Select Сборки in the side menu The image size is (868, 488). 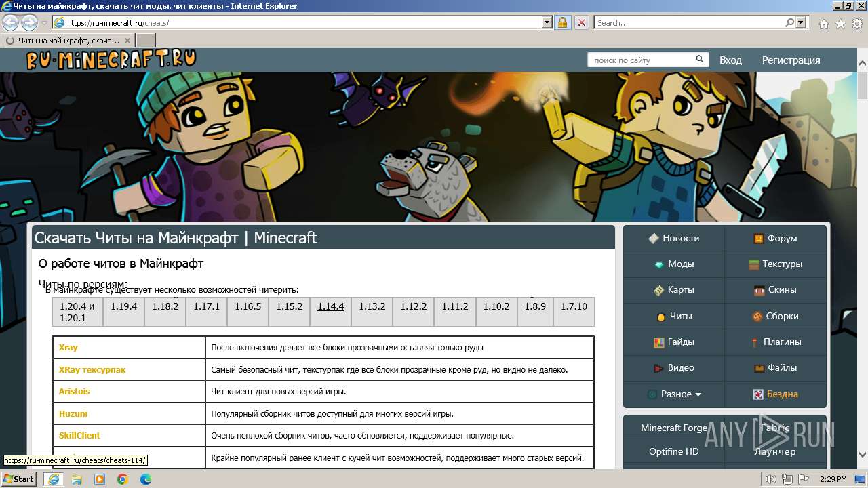pyautogui.click(x=775, y=316)
